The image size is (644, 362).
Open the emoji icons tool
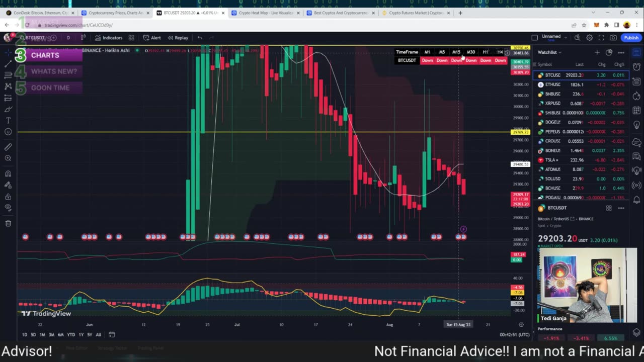[x=8, y=132]
